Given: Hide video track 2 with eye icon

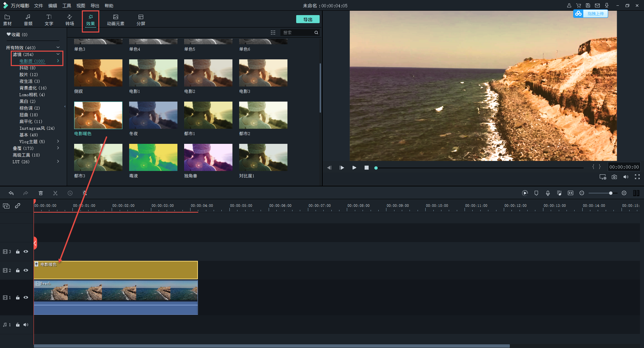Looking at the screenshot, I should 26,270.
